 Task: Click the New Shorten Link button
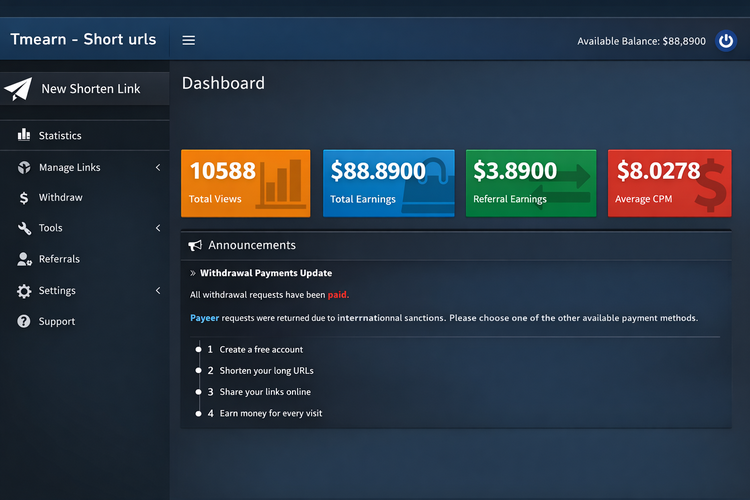(x=85, y=89)
